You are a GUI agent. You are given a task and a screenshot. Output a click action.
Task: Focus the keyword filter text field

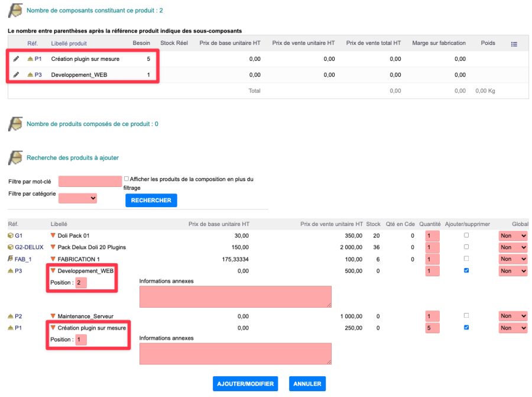[90, 182]
